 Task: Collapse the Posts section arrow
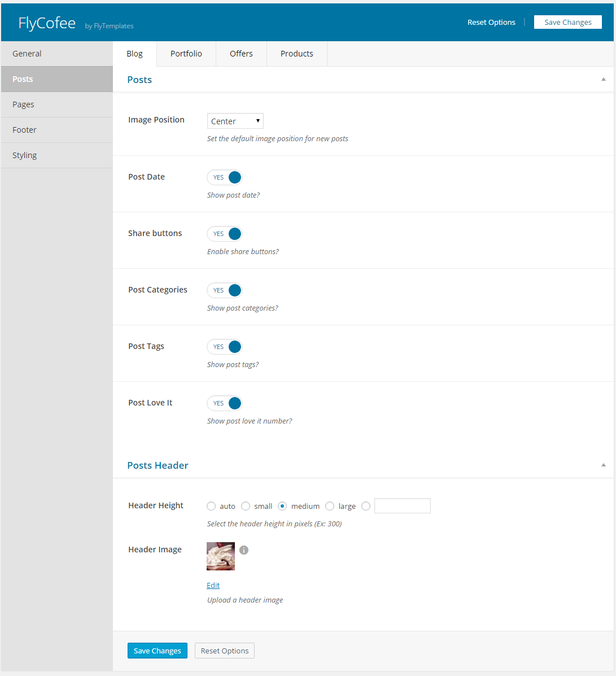(x=603, y=80)
